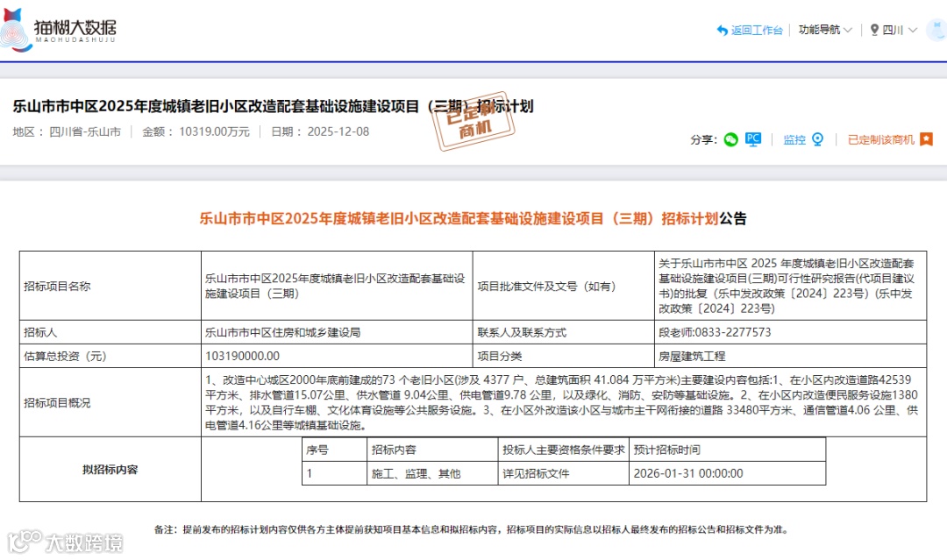
Task: Click the date 2025-12-08
Action: (338, 131)
